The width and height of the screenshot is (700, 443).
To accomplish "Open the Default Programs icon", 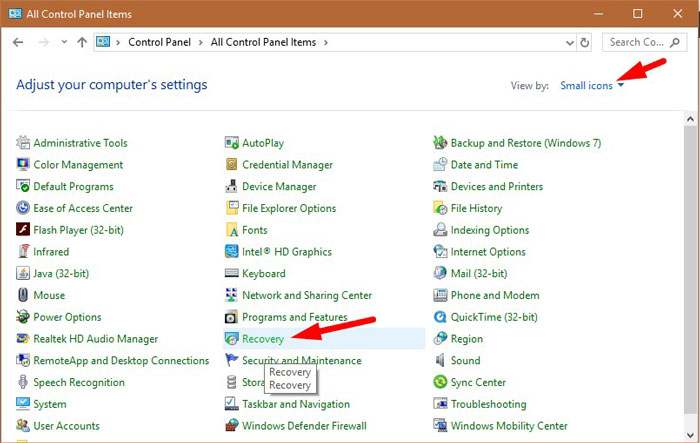I will (x=23, y=186).
